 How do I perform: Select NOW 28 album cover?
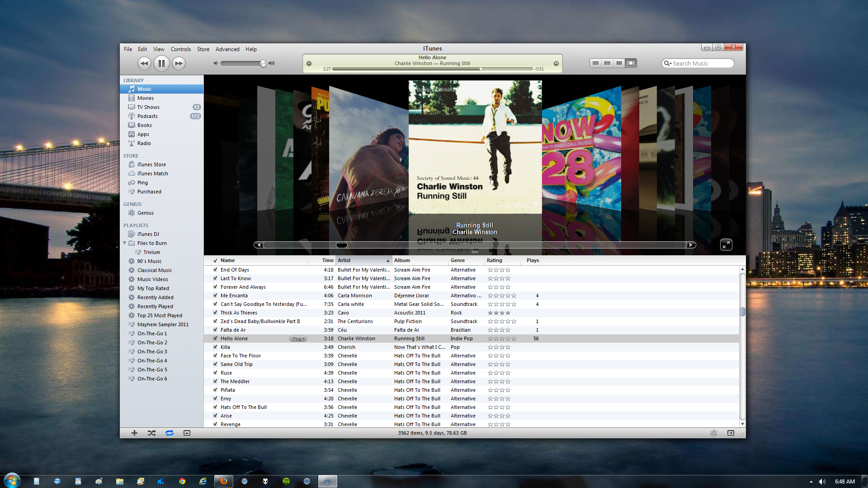tap(581, 149)
